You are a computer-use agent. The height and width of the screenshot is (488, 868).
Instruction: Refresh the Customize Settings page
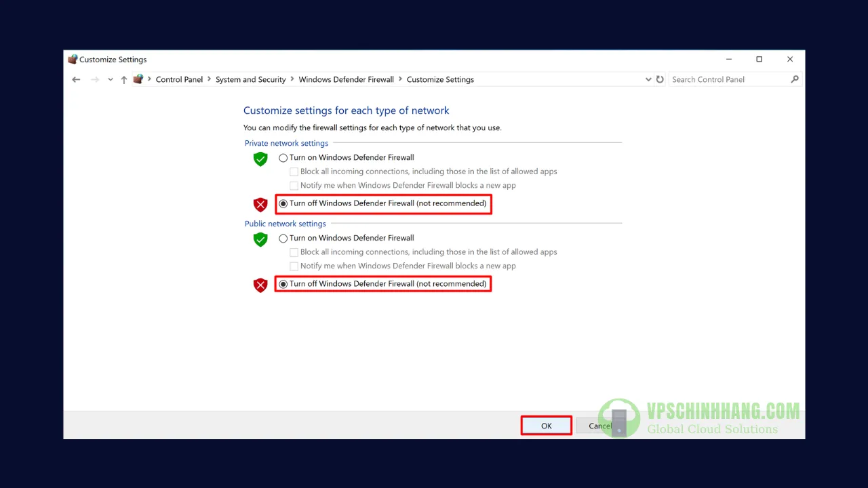(x=660, y=79)
